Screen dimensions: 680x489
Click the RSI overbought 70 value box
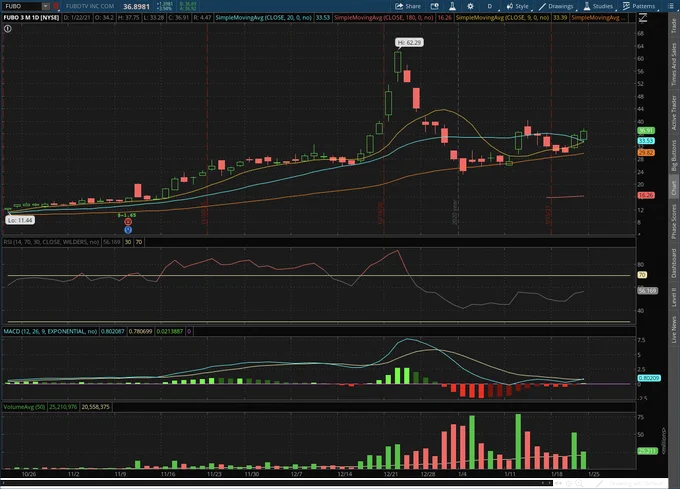139,242
